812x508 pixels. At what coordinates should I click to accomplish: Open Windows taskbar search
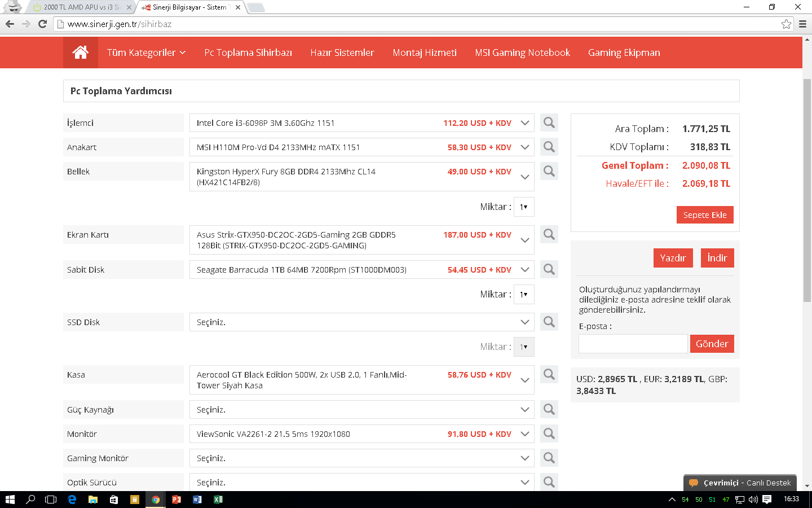pyautogui.click(x=30, y=500)
